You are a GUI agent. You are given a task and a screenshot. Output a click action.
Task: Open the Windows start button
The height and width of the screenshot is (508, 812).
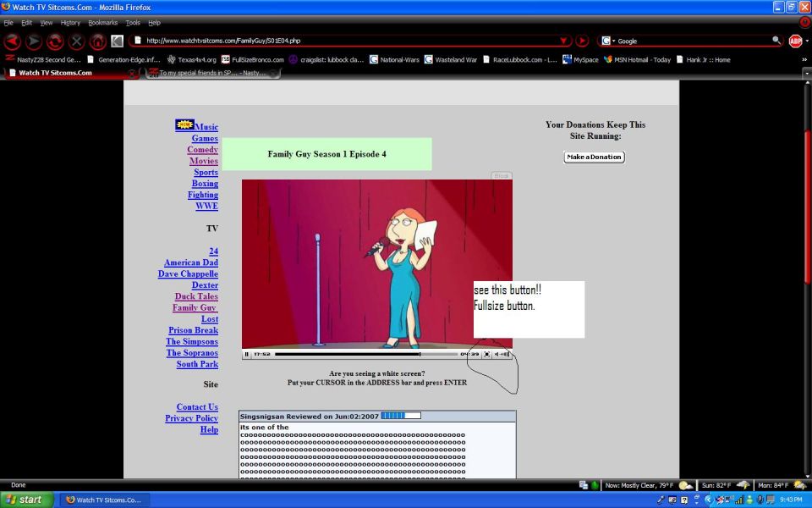tap(27, 500)
